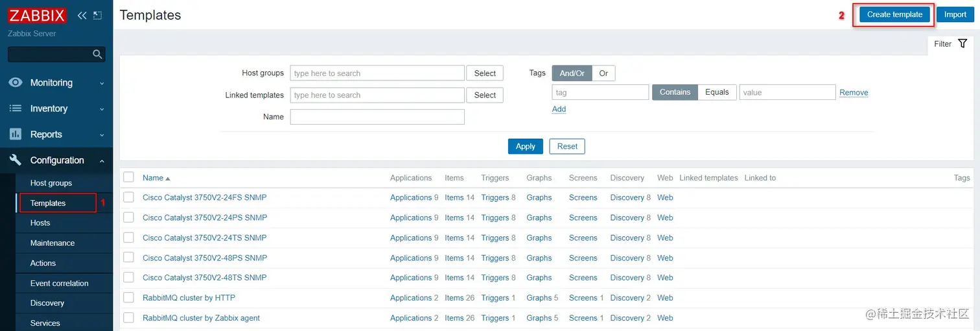The height and width of the screenshot is (331, 980).
Task: Click the Import button
Action: click(x=955, y=14)
